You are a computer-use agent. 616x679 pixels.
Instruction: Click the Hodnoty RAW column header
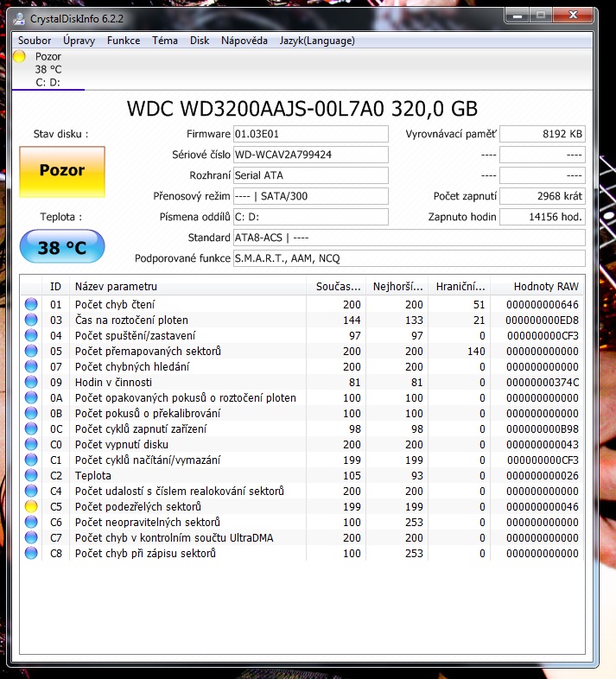[x=544, y=286]
